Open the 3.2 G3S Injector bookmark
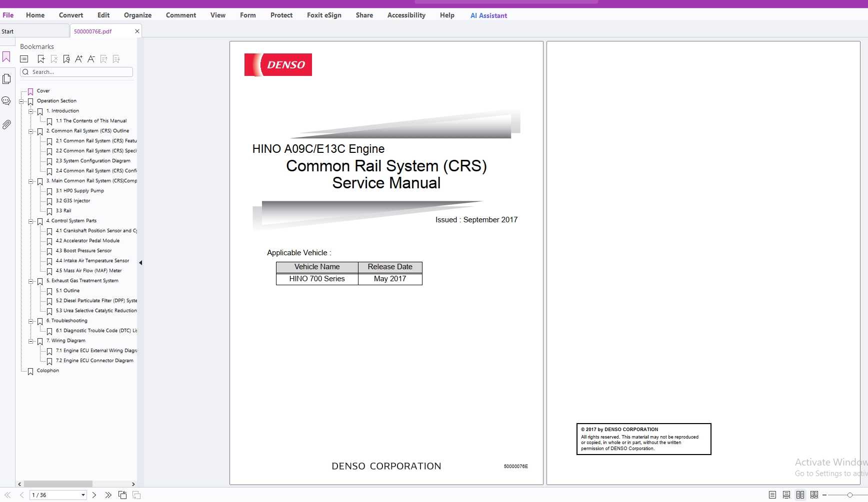 tap(73, 201)
